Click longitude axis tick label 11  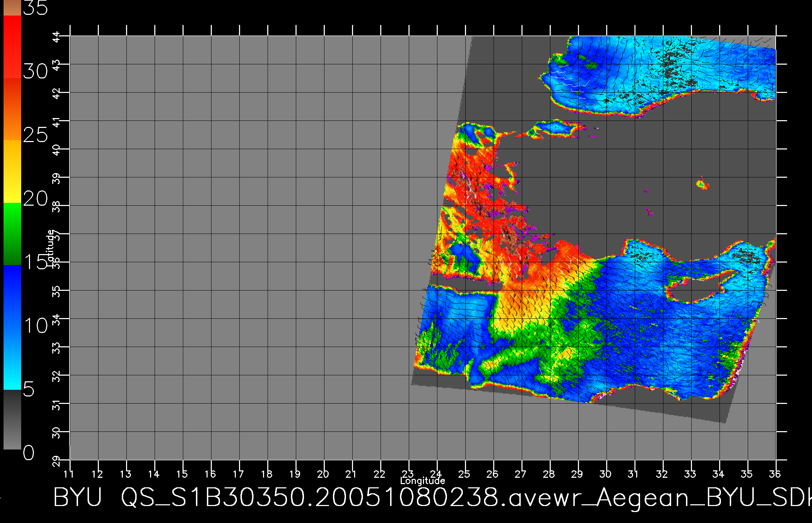[x=68, y=474]
